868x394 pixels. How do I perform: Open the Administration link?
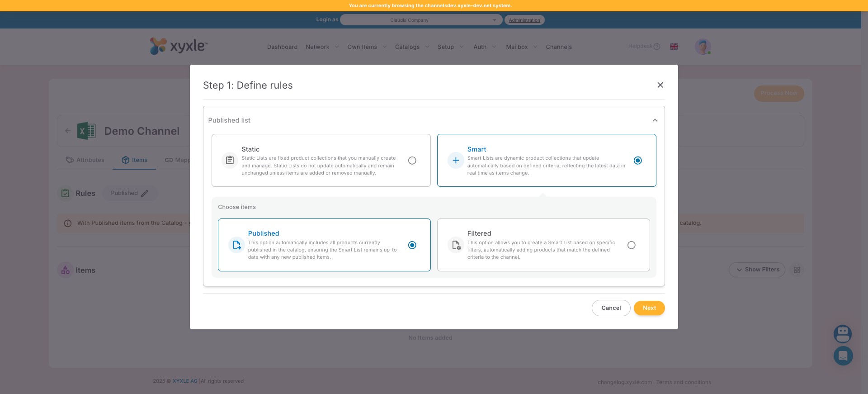click(524, 20)
